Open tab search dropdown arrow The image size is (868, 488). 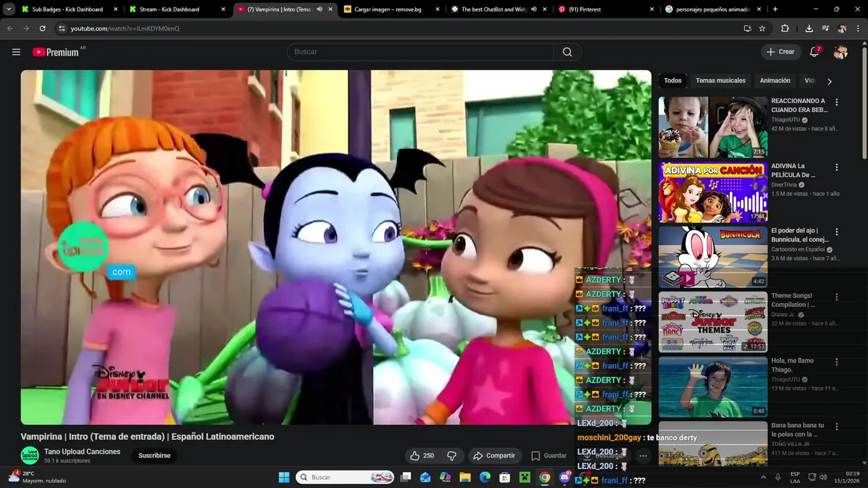[x=9, y=9]
